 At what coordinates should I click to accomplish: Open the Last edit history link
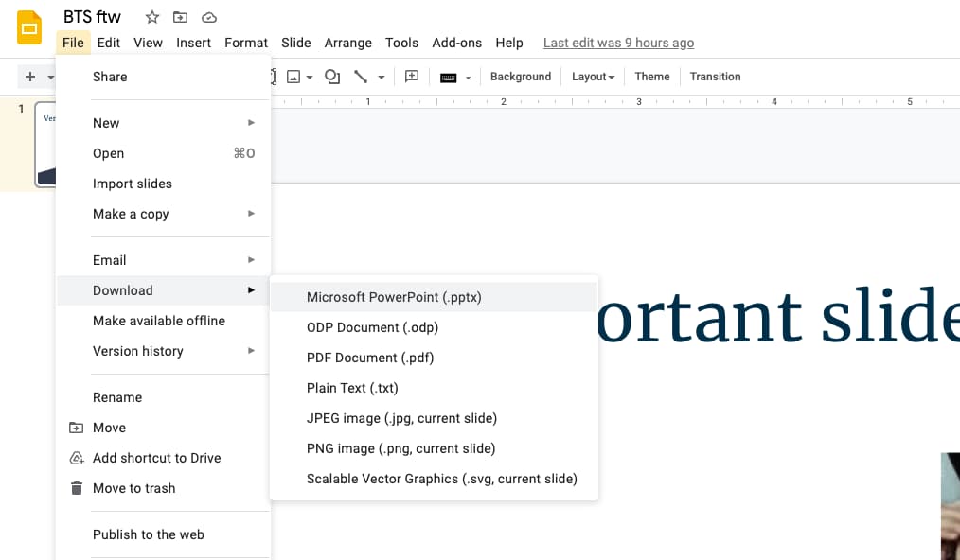click(618, 43)
